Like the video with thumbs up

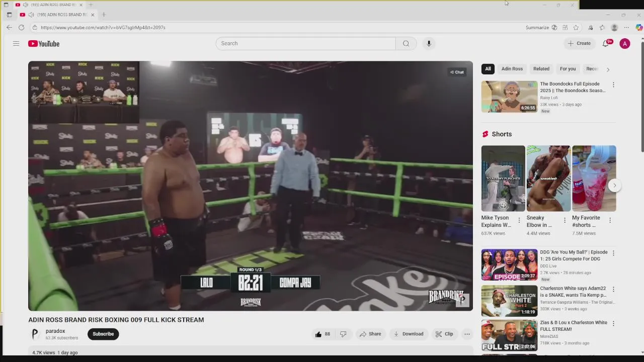[x=323, y=334]
